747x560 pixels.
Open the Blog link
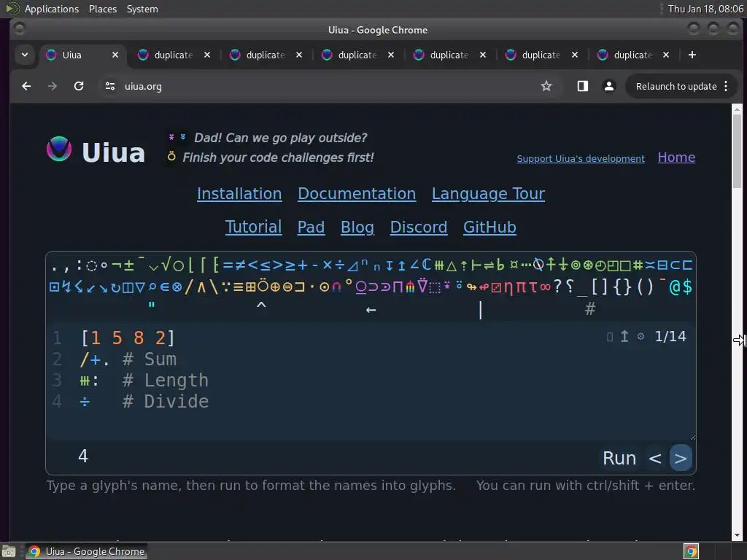click(357, 227)
